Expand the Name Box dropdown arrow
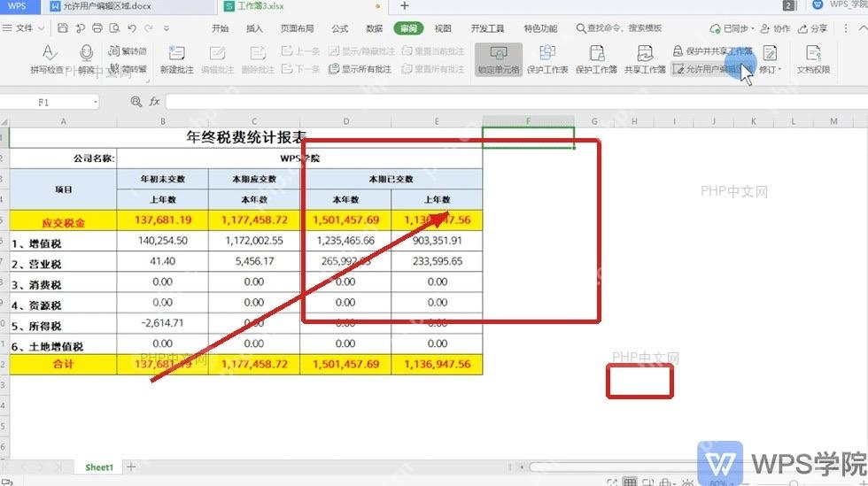 point(96,102)
